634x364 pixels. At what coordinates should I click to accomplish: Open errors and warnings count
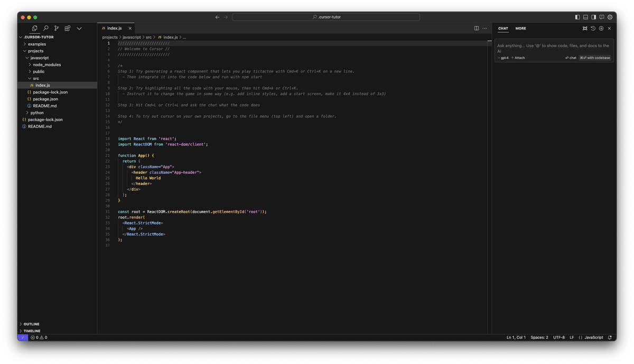coord(39,337)
